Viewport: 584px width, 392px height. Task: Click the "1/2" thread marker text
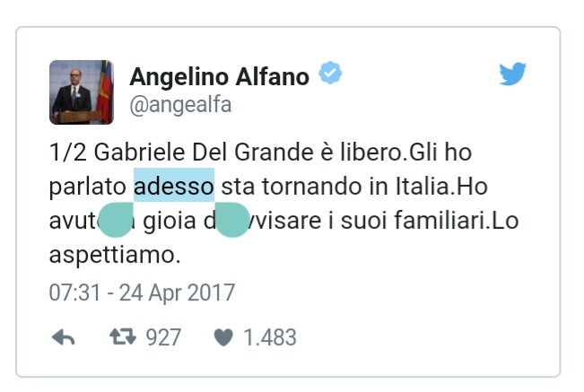point(68,152)
